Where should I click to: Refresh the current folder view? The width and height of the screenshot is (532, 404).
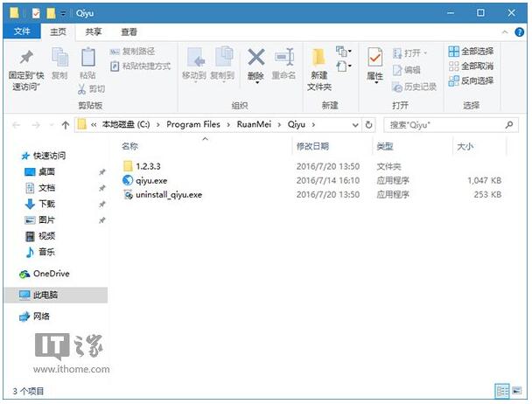[x=369, y=125]
